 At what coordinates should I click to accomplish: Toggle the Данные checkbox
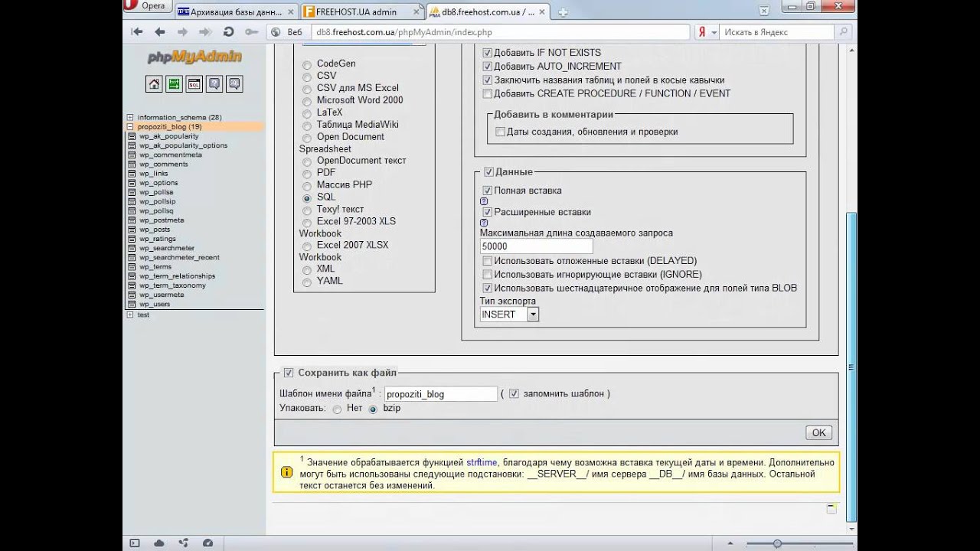click(488, 172)
